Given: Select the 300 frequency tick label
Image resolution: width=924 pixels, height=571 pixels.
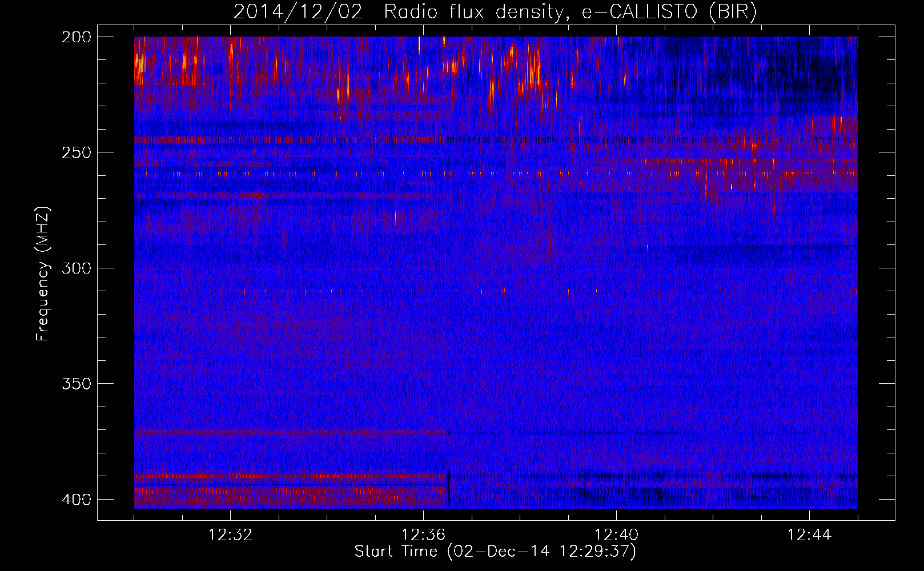Looking at the screenshot, I should (76, 268).
